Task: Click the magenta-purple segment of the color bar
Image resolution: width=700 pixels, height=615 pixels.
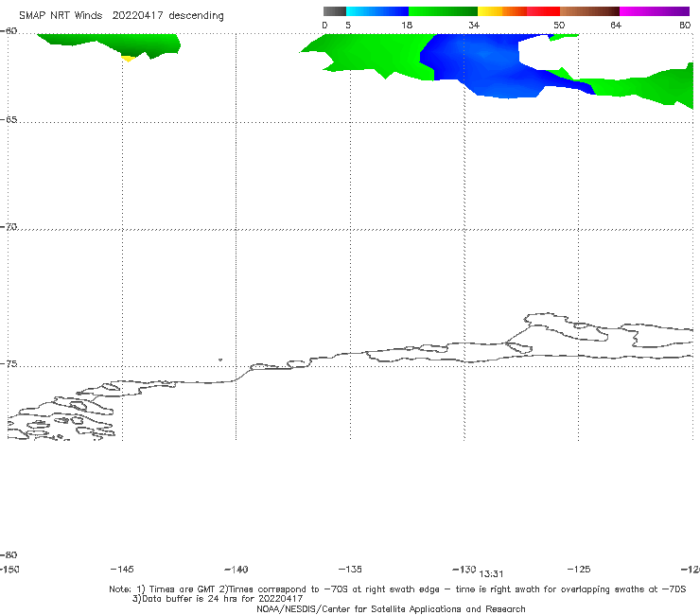Action: tap(655, 11)
